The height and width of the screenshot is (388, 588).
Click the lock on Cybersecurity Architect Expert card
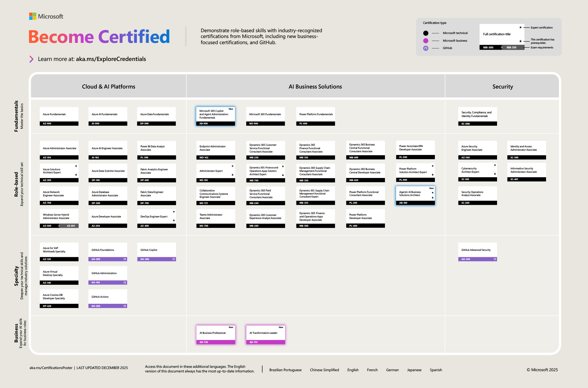pyautogui.click(x=495, y=174)
